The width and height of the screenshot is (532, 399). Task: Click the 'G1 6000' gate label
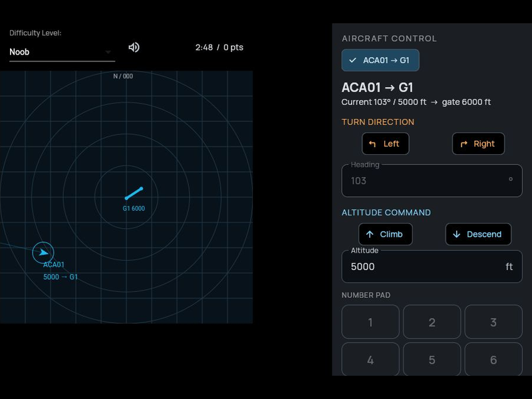click(x=134, y=208)
